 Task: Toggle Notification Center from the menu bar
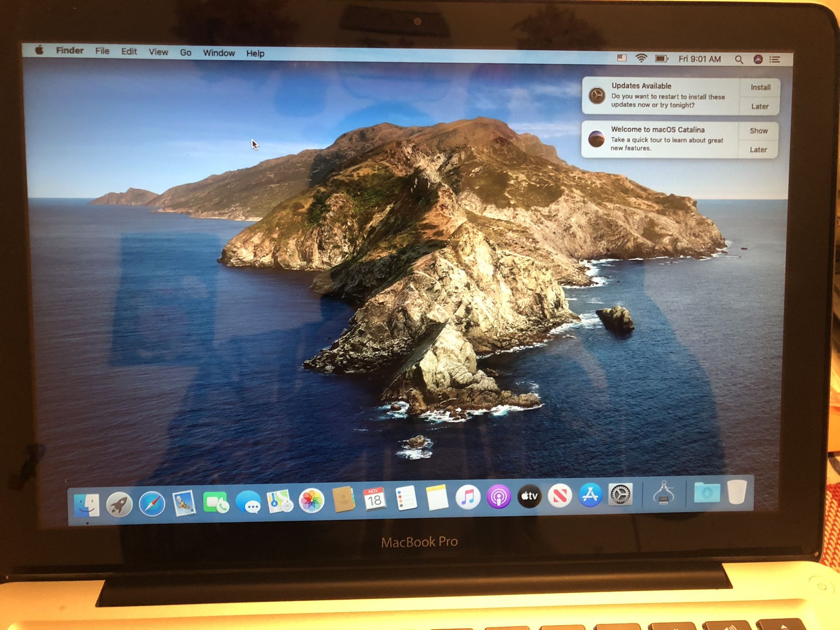[775, 59]
